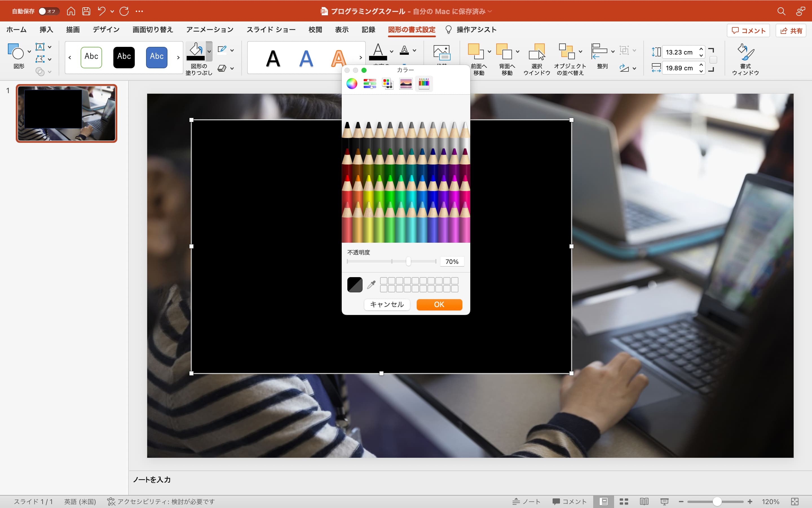This screenshot has height=508, width=812.
Task: Expand the rotate objects dropdown
Action: pos(634,68)
